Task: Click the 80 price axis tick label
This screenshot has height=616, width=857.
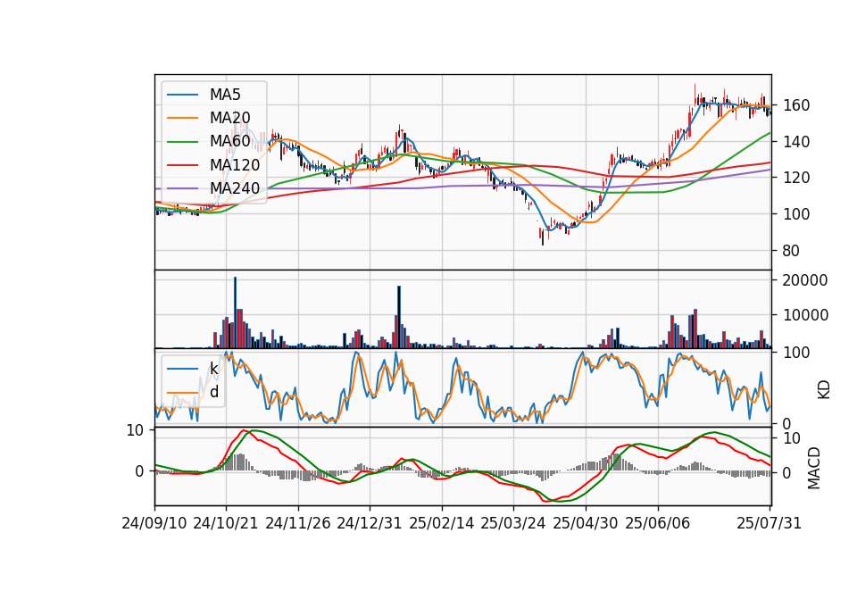Action: click(792, 251)
